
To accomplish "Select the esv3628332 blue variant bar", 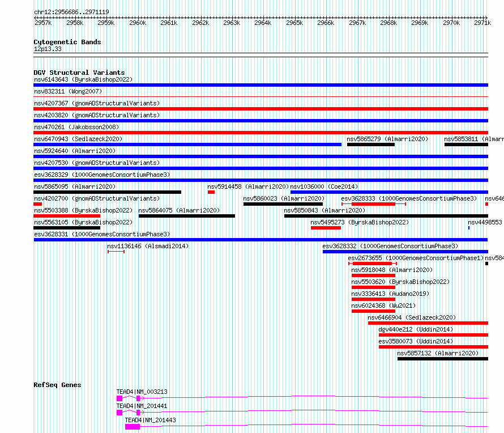I will pyautogui.click(x=405, y=252).
